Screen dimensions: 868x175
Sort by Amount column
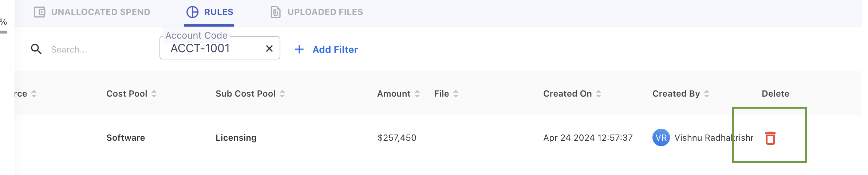[417, 94]
